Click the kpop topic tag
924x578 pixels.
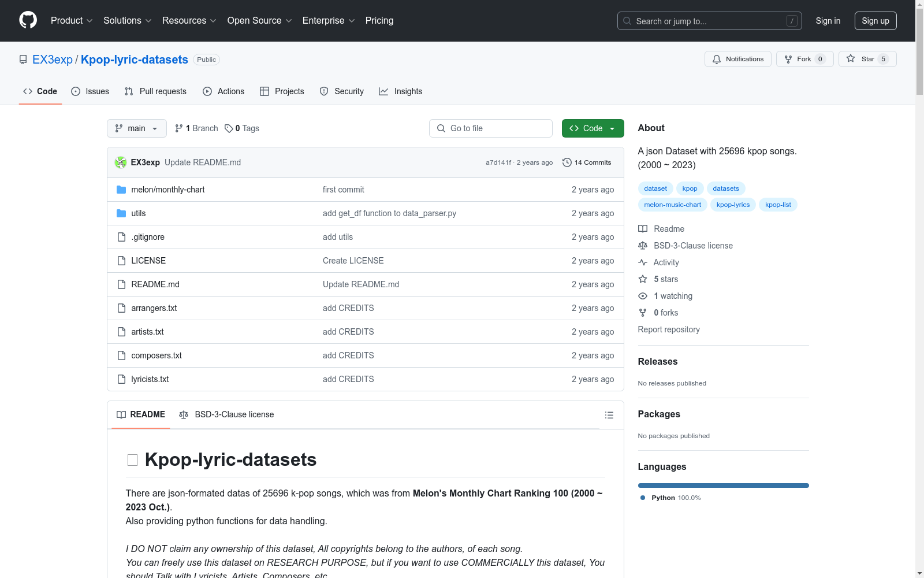(x=690, y=188)
